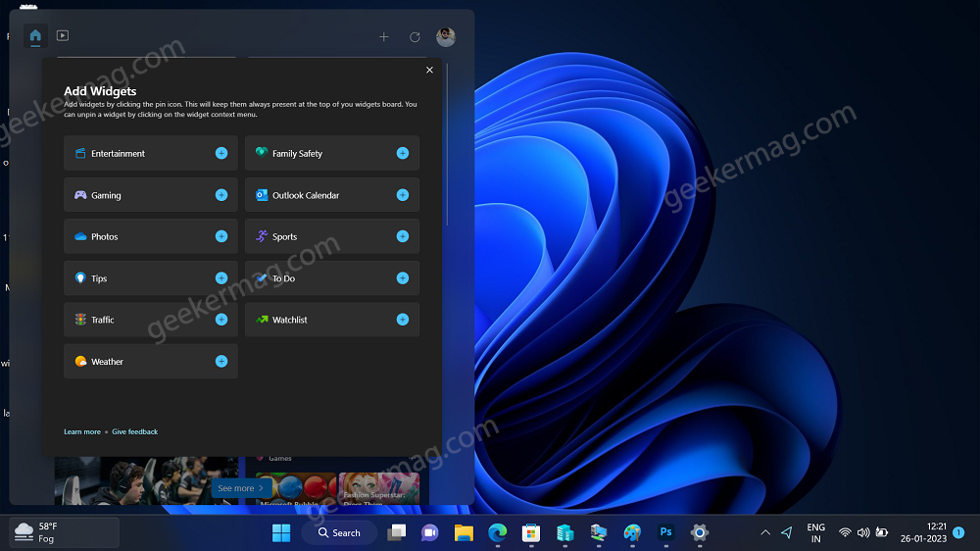
Task: Open the Give feedback link
Action: pos(134,431)
